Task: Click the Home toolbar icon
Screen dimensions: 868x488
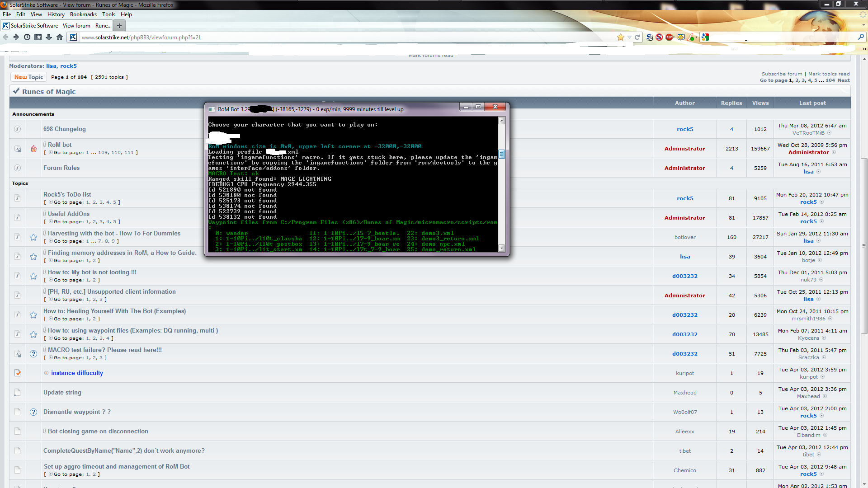Action: click(60, 38)
